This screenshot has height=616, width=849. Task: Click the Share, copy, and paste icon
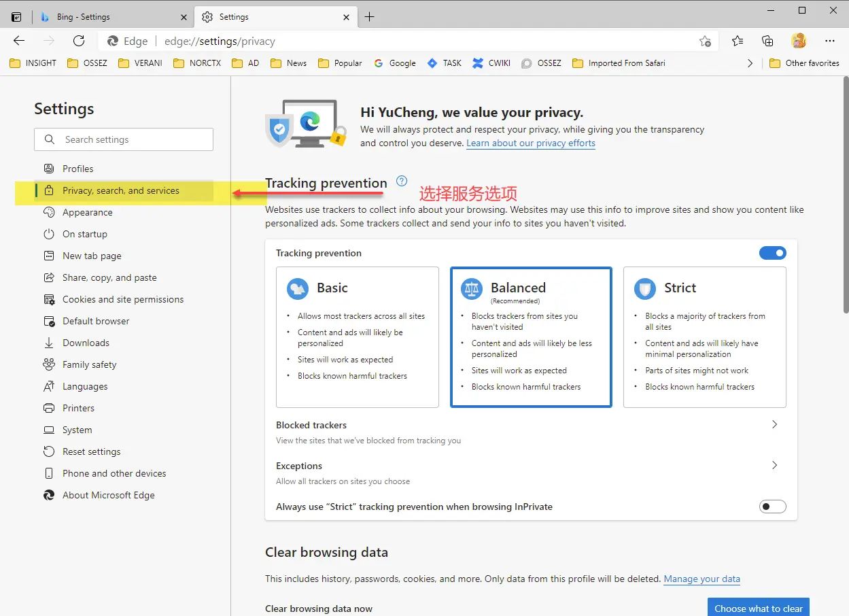[49, 277]
